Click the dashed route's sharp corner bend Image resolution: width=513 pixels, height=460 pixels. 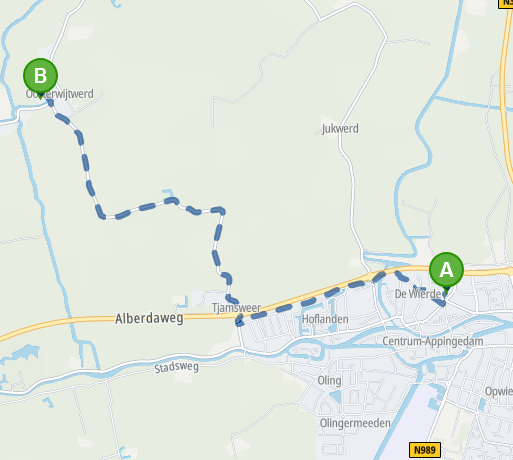pyautogui.click(x=221, y=211)
